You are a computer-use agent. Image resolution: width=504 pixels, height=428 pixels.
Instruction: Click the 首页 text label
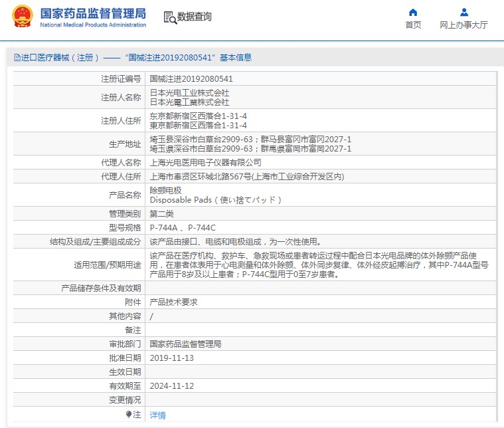tap(413, 25)
